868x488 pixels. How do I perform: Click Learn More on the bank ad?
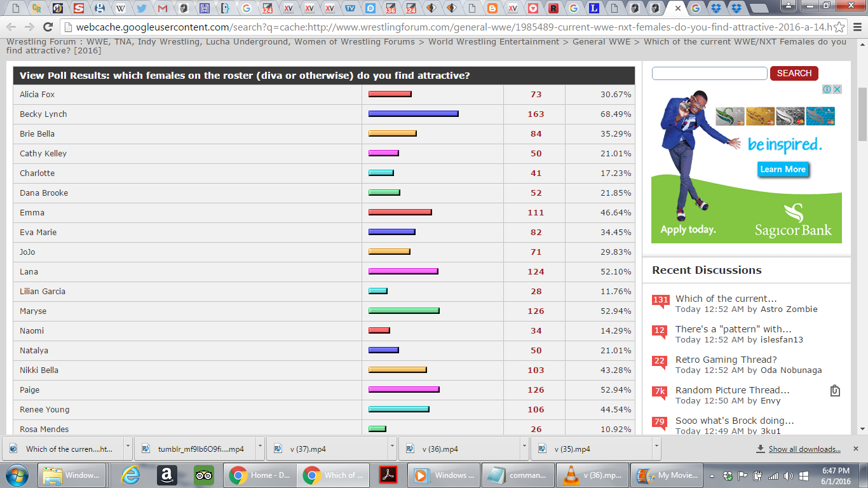pyautogui.click(x=783, y=169)
